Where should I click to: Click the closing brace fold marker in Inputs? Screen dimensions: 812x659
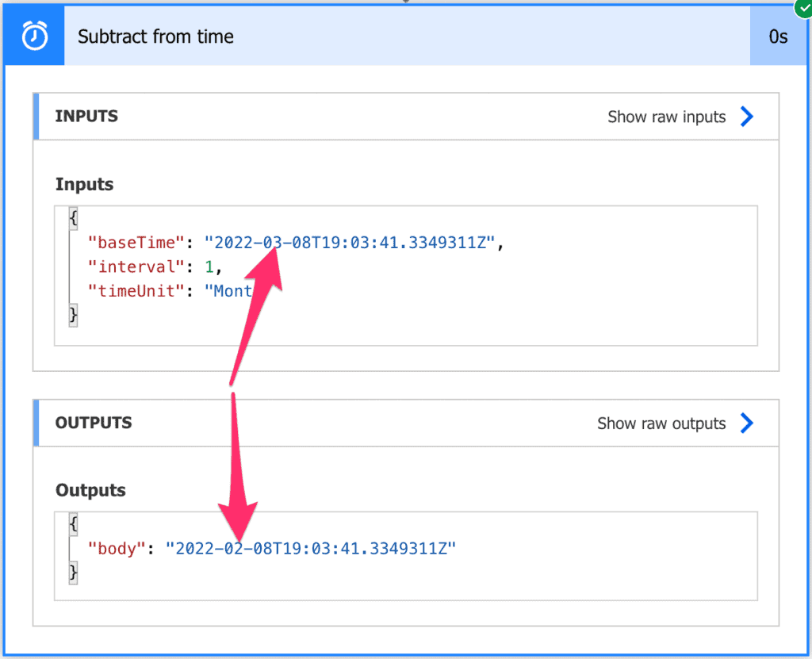pos(72,315)
